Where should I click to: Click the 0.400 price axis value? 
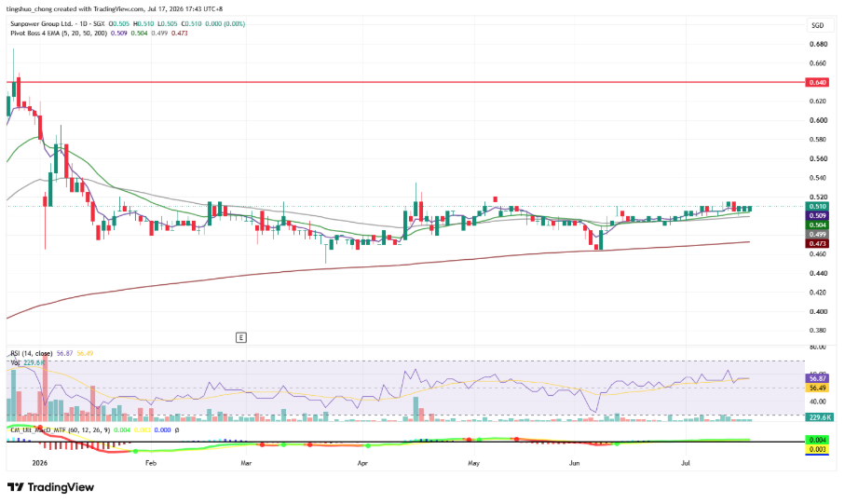pyautogui.click(x=818, y=311)
